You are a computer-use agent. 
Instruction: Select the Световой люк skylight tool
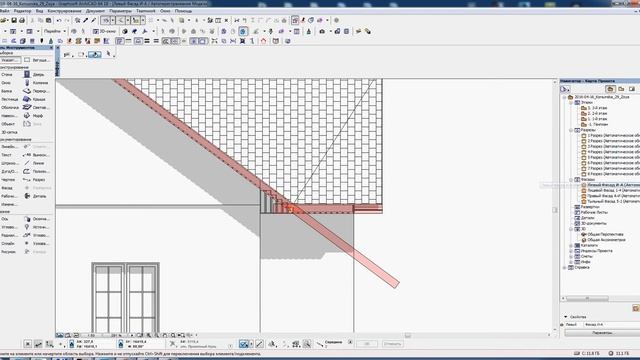point(36,107)
